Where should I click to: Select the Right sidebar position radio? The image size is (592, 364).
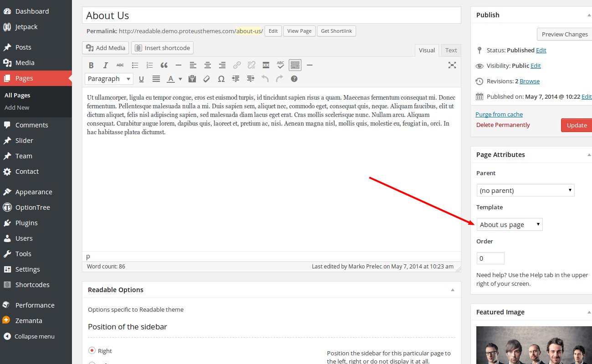coord(92,350)
